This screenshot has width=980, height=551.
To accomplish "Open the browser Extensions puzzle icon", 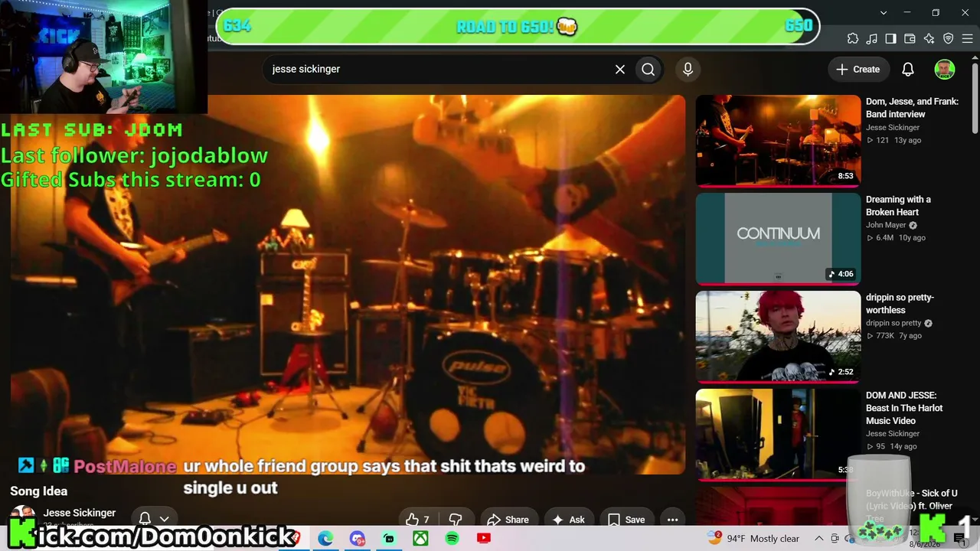I will tap(853, 39).
